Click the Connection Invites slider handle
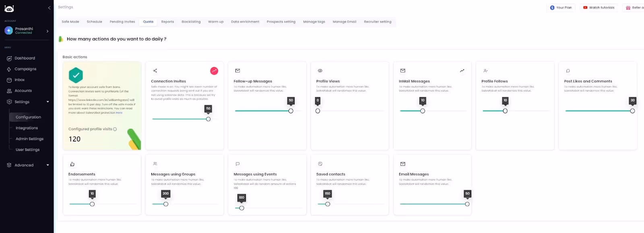This screenshot has width=644, height=233. [x=208, y=119]
